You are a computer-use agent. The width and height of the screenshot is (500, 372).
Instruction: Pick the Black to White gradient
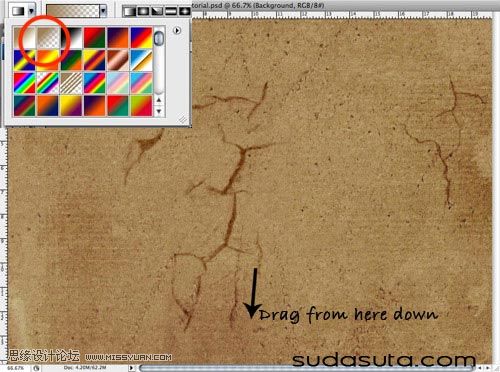pyautogui.click(x=71, y=37)
